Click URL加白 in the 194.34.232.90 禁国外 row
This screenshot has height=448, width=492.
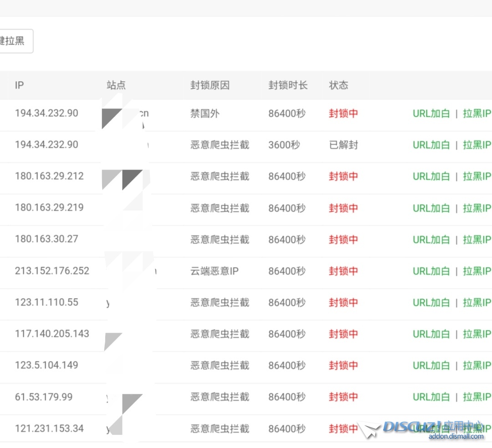[431, 113]
